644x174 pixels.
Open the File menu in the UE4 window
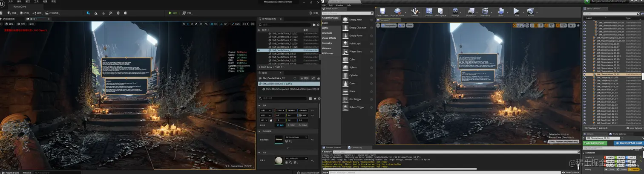(324, 5)
